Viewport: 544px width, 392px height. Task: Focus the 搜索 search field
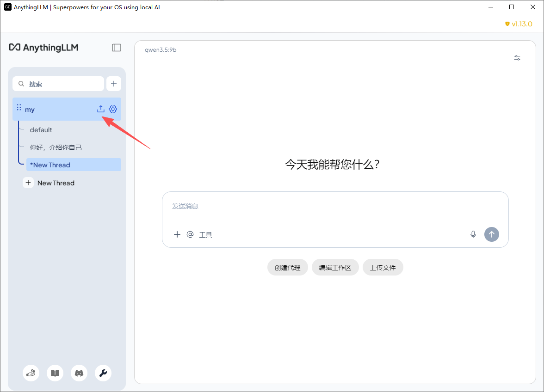[58, 84]
